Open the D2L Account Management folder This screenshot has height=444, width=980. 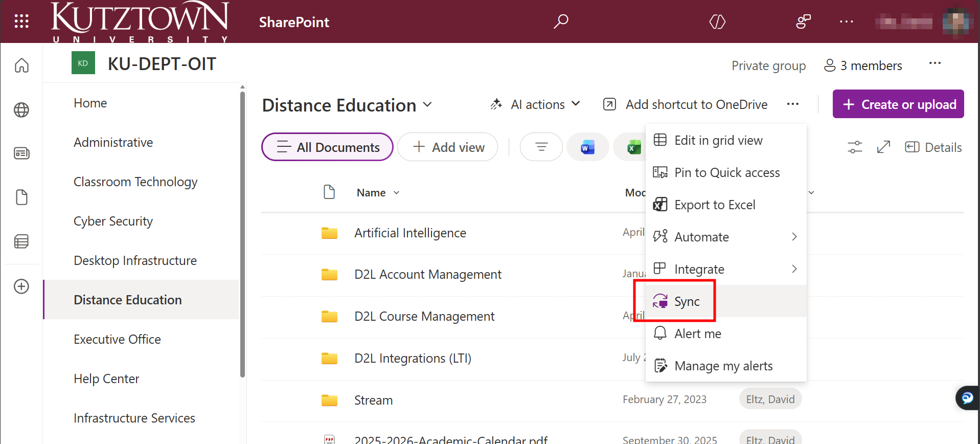click(428, 275)
